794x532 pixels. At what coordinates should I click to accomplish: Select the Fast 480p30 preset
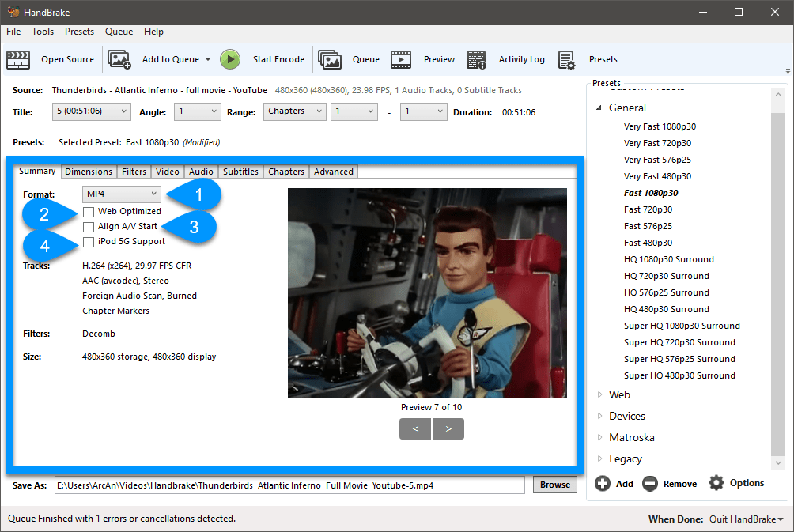pyautogui.click(x=648, y=243)
